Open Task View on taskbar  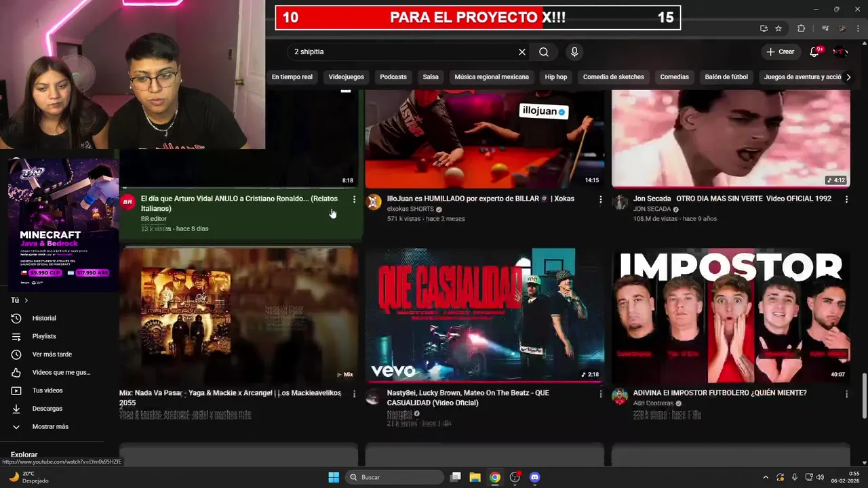(456, 477)
